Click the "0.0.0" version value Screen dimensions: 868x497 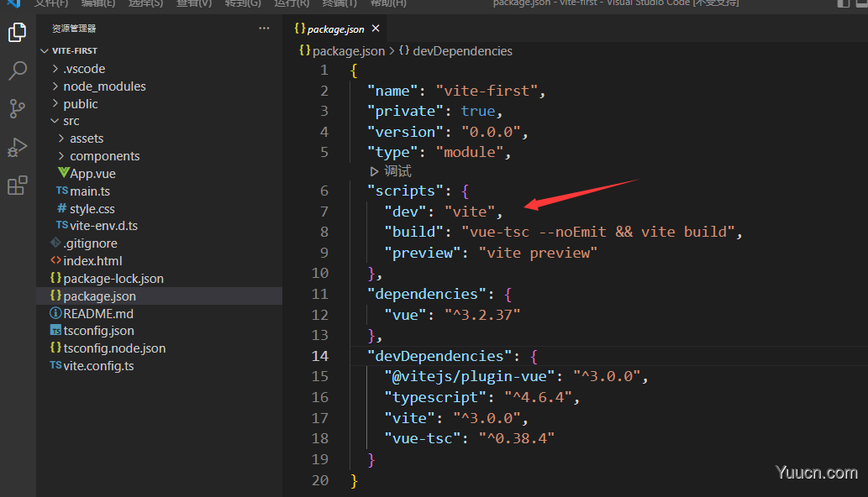[491, 132]
